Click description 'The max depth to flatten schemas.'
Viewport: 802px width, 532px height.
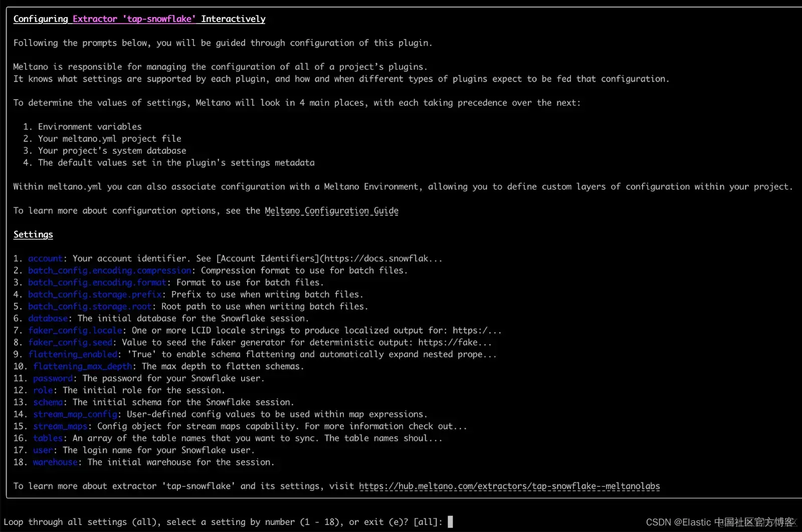[x=223, y=367]
